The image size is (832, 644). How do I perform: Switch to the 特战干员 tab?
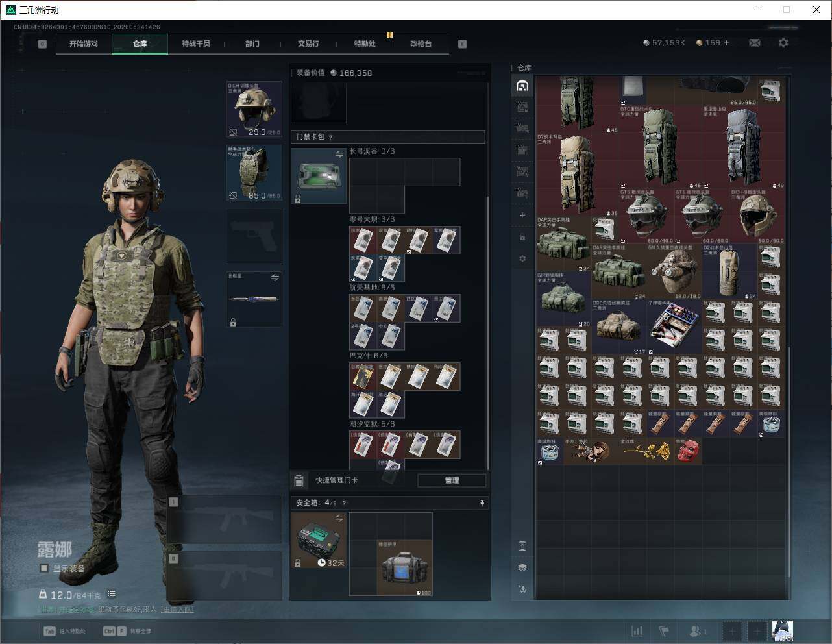coord(196,43)
